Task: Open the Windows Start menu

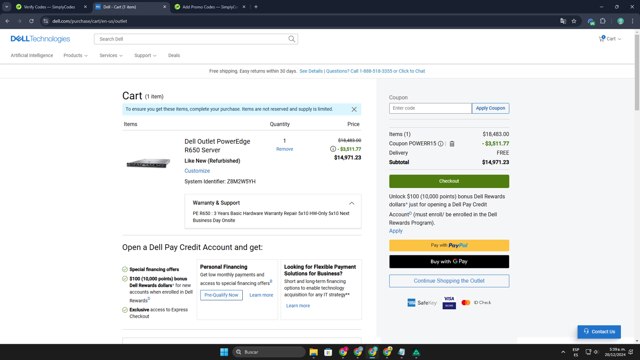Action: 224,352
